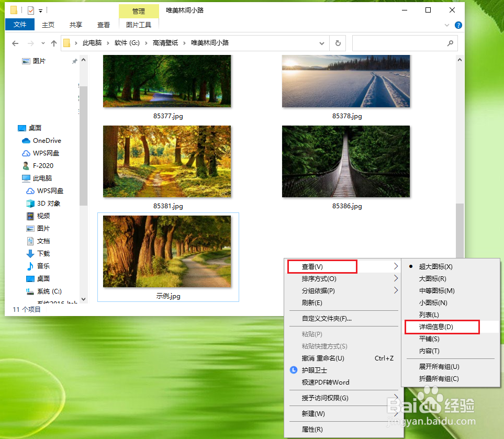Select 详细信息(D) view option
The width and height of the screenshot is (504, 439).
pyautogui.click(x=451, y=327)
